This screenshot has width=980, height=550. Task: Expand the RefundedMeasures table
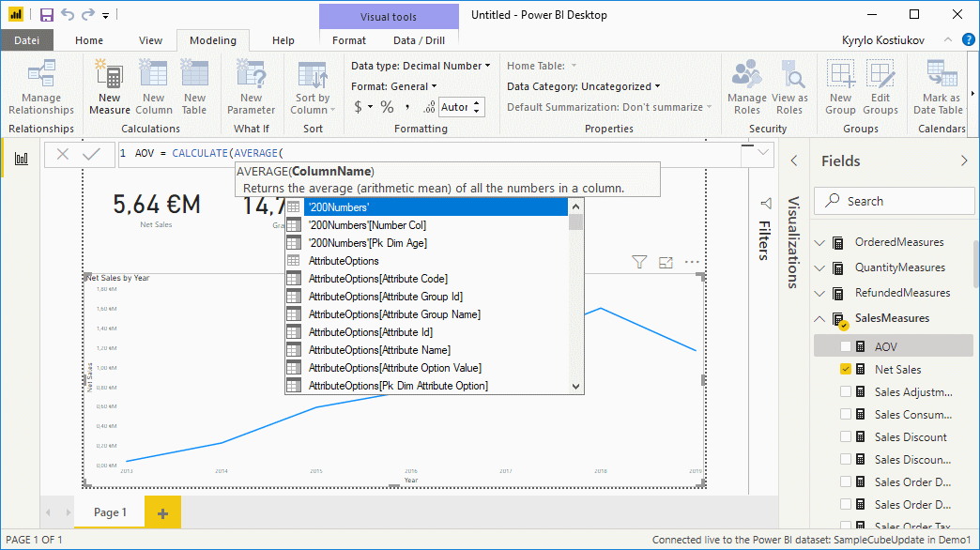pos(820,293)
